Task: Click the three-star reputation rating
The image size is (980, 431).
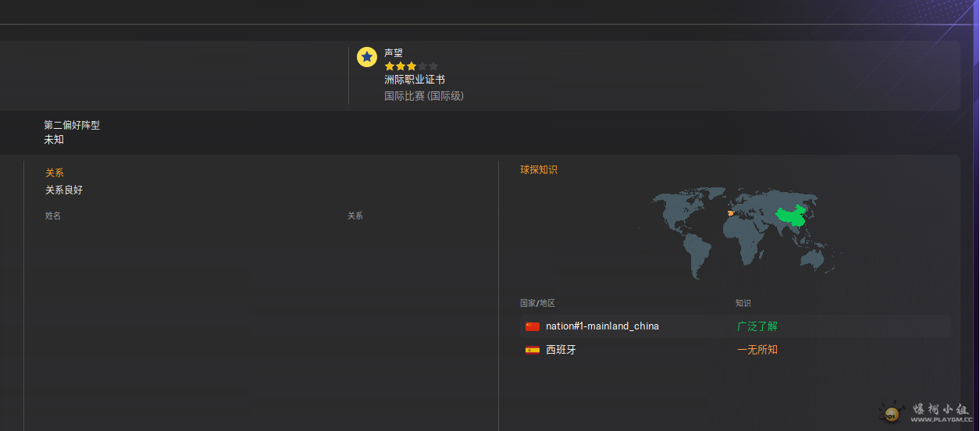Action: 412,66
